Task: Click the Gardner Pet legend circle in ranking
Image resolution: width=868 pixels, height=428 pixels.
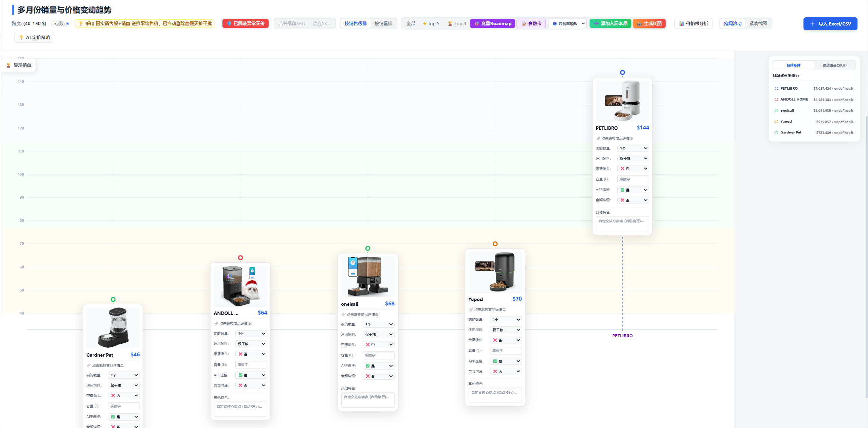Action: 776,132
